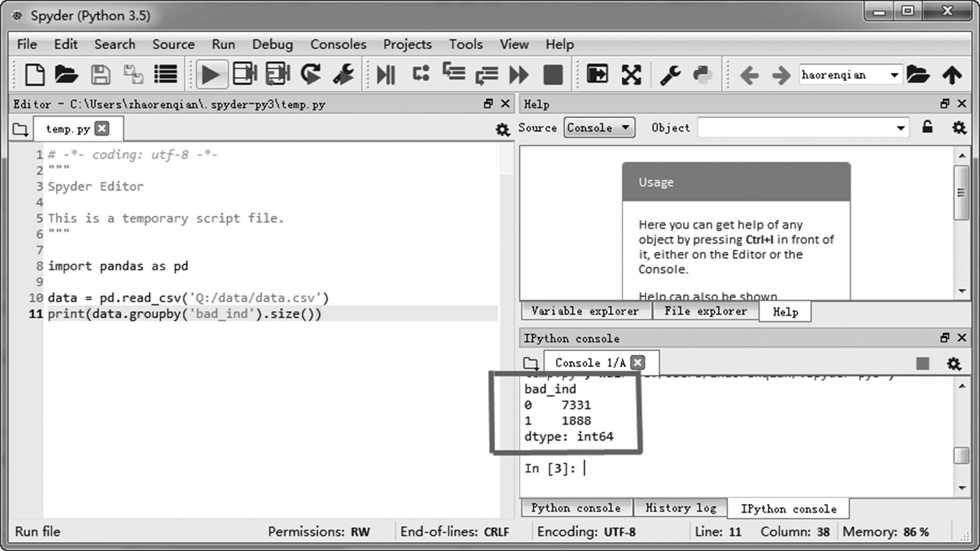Screen dimensions: 980x551
Task: Open run configuration wrench-and-play icon
Action: (x=343, y=74)
